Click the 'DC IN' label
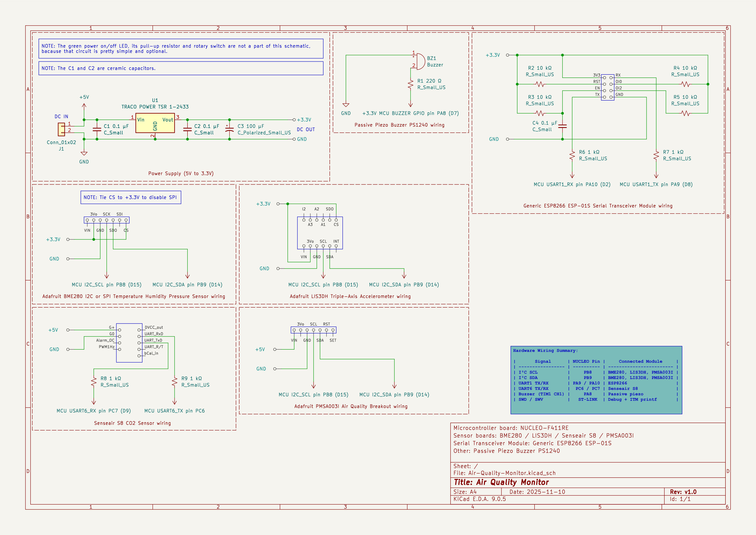This screenshot has height=535, width=756. pyautogui.click(x=61, y=117)
